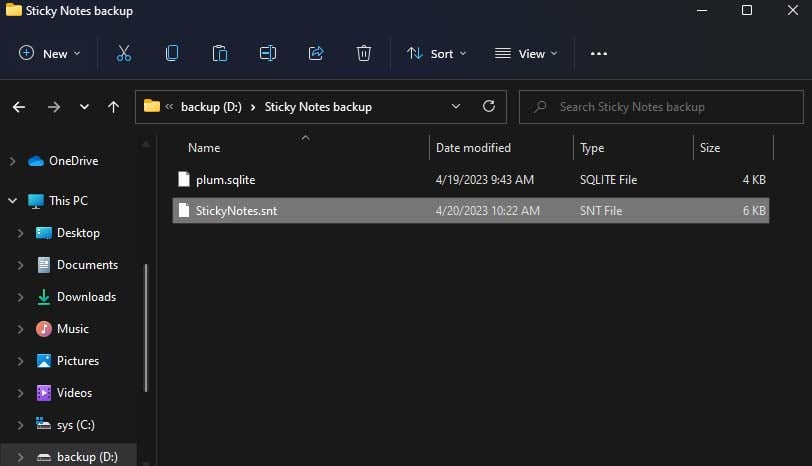Expand the Downloads folder node
Viewport: 812px width, 466px height.
pos(21,297)
